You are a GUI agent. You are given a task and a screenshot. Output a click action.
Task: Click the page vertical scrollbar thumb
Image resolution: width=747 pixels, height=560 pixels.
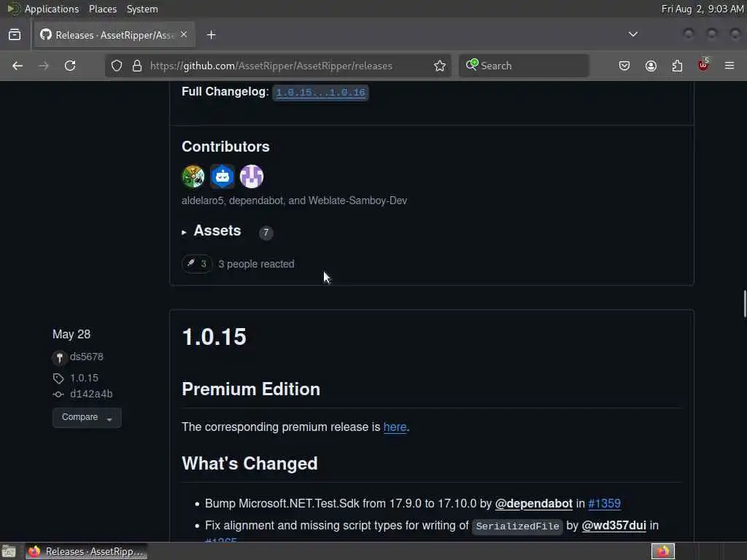click(x=744, y=303)
